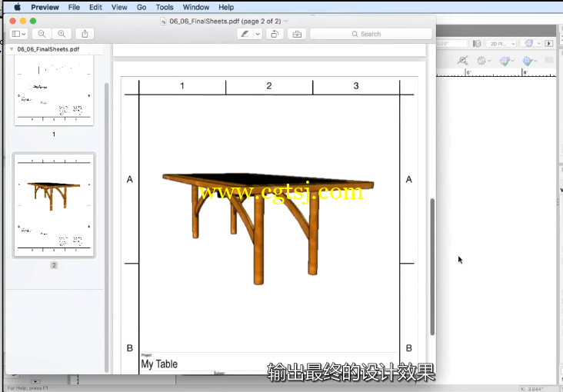Close the Preview window with red button
This screenshot has height=392, width=563.
click(x=12, y=22)
